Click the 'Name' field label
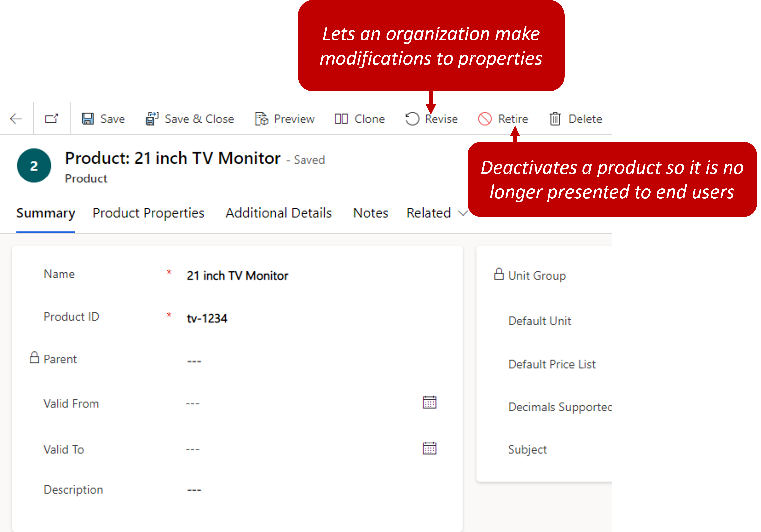The image size is (761, 532). tap(59, 274)
